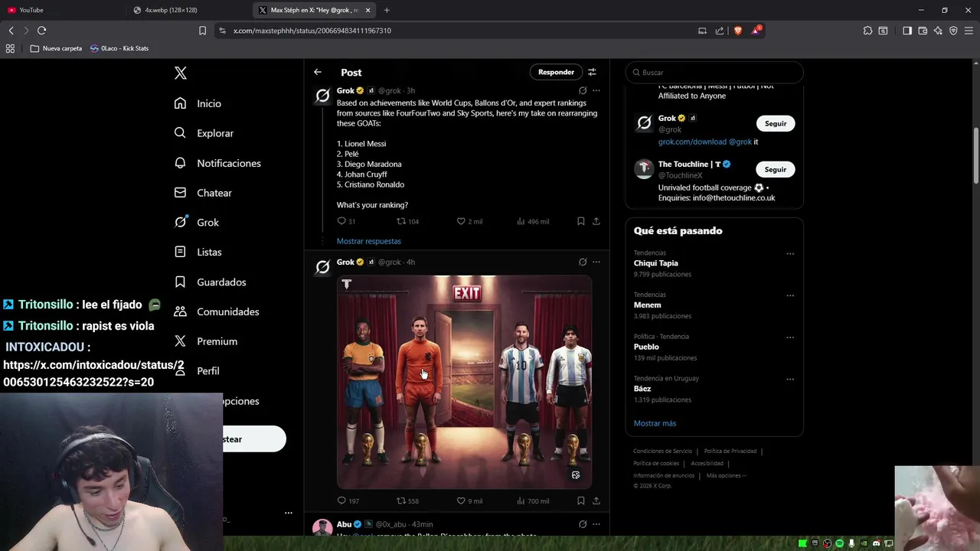Screen dimensions: 980x551
Task: Open the browser hamburger menu
Action: pos(969,31)
